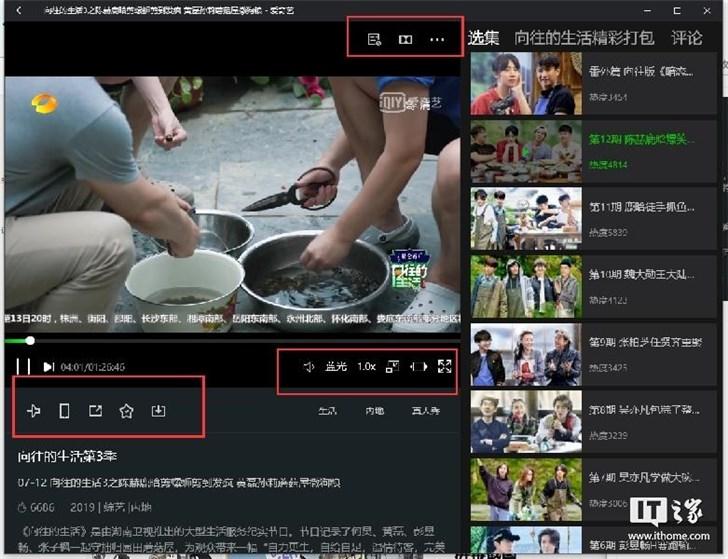
Task: Toggle the side-panel theater mode icon
Action: 405,39
